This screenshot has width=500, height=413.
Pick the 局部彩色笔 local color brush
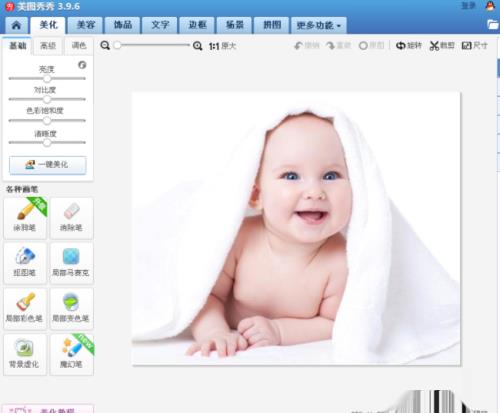(25, 309)
